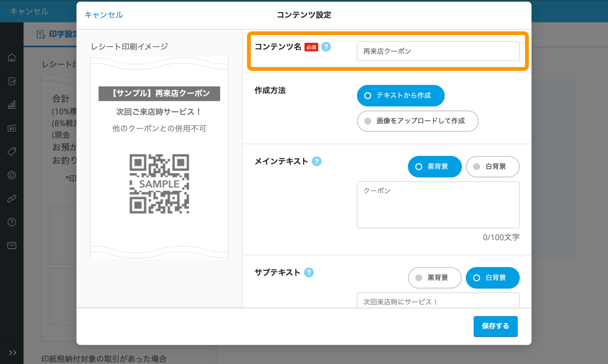The image size is (608, 364).
Task: Click the 0/100文字 character counter
Action: [x=501, y=237]
